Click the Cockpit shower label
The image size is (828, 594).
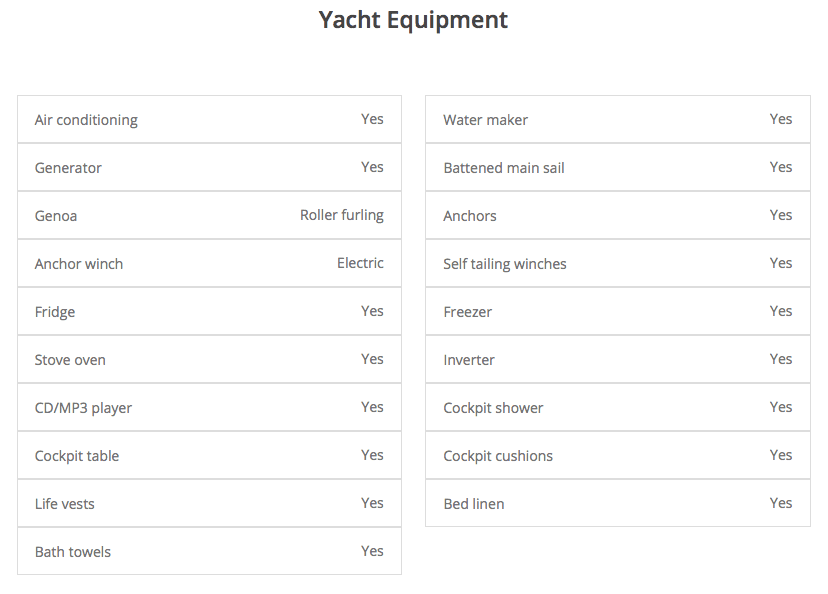coord(493,408)
